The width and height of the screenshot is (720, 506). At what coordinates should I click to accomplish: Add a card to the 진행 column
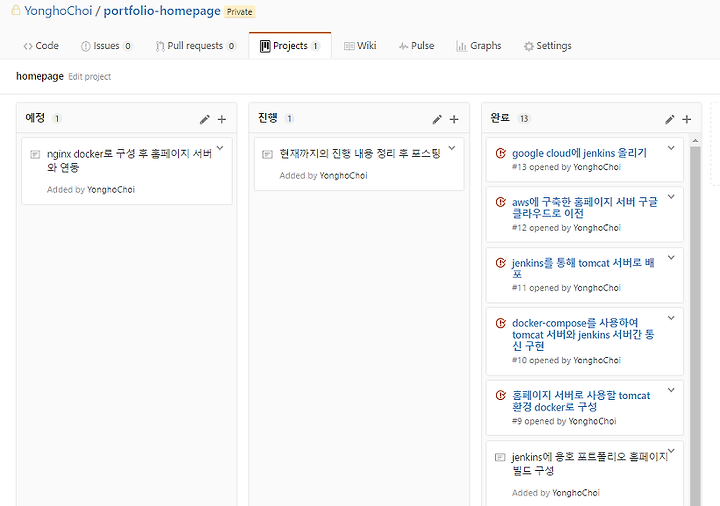454,119
